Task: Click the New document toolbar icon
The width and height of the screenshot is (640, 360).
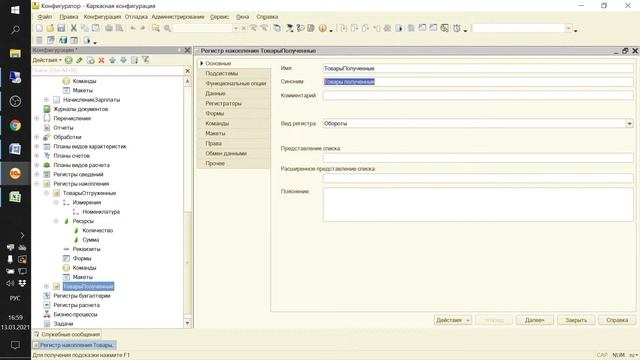Action: pyautogui.click(x=39, y=28)
